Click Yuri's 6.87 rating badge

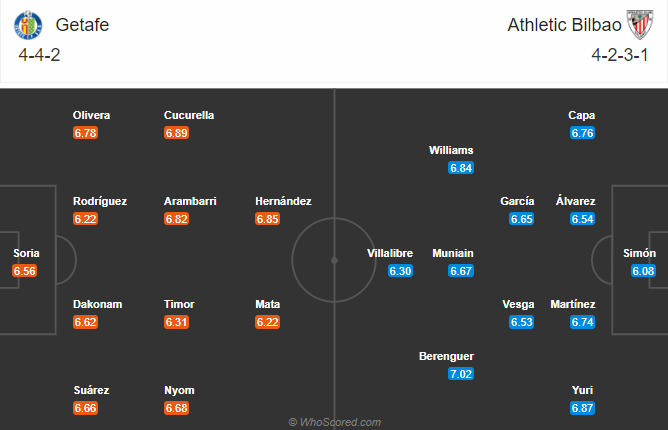point(582,408)
